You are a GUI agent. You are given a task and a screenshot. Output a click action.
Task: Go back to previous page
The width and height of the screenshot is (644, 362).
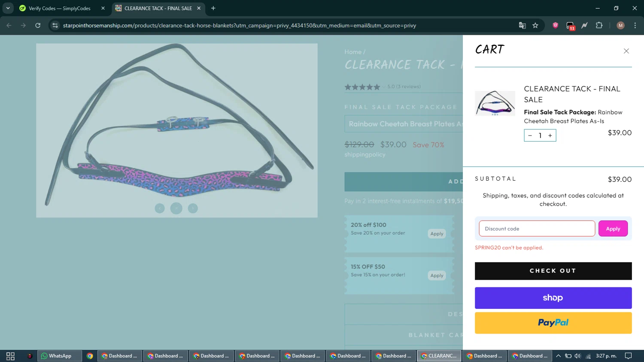[x=9, y=25]
